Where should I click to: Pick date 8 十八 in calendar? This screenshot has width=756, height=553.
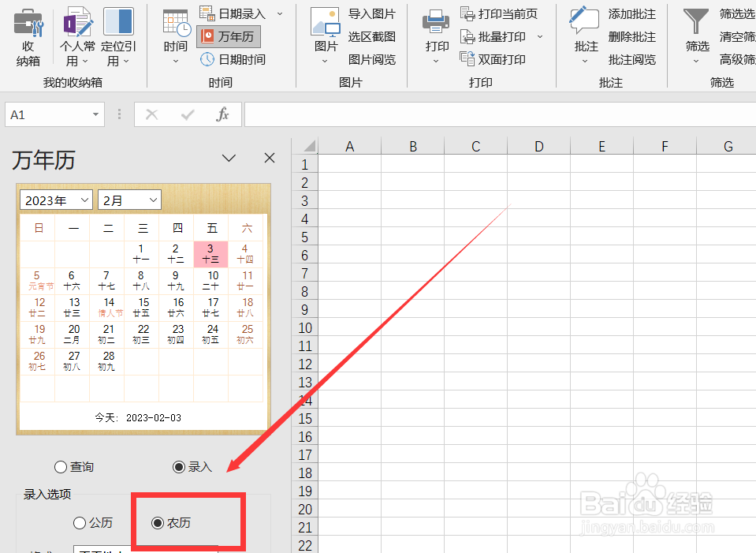(141, 280)
